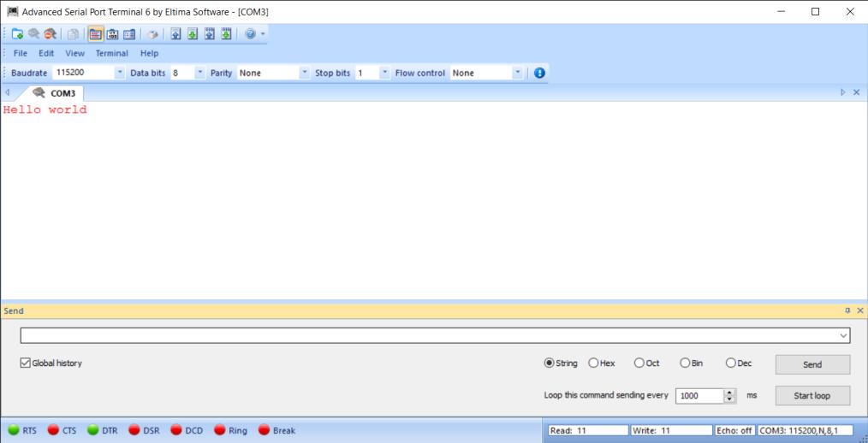Viewport: 868px width, 443px height.
Task: Select the Oct radio button
Action: pos(639,363)
